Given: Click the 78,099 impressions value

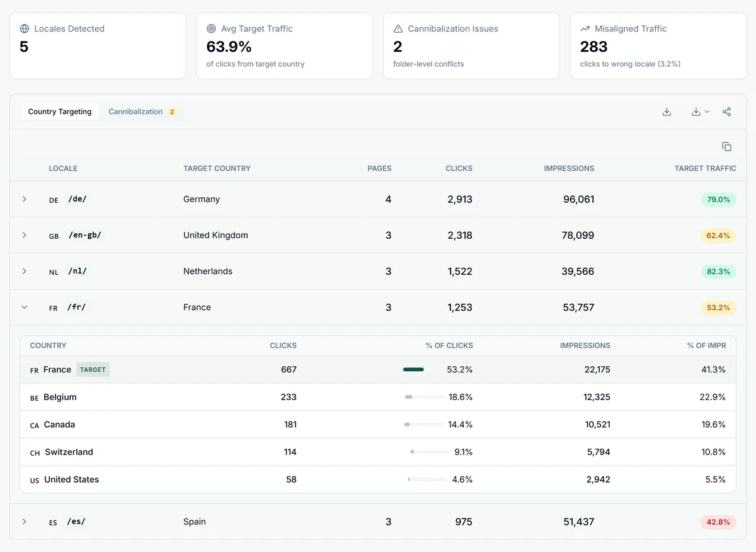Looking at the screenshot, I should tap(578, 235).
